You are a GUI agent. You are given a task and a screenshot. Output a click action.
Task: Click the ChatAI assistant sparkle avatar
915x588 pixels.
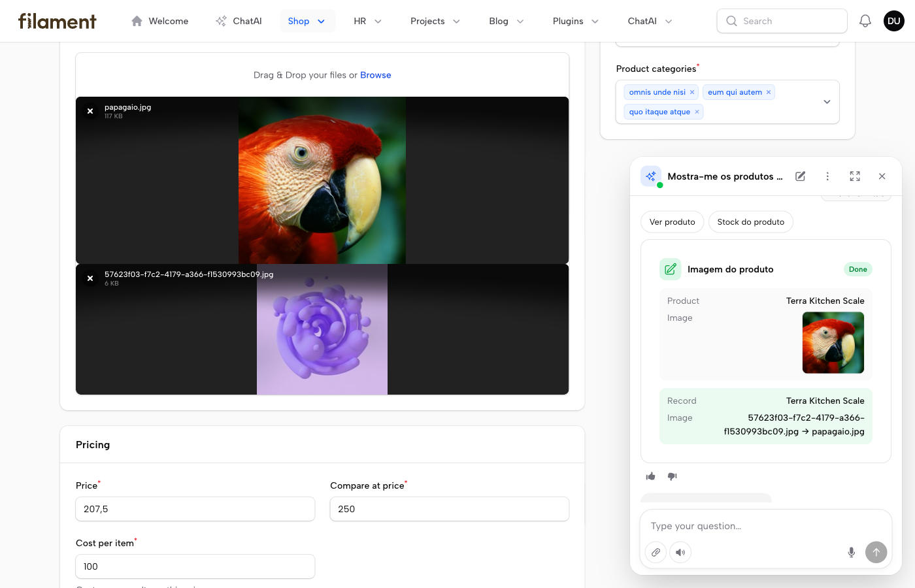coord(651,176)
